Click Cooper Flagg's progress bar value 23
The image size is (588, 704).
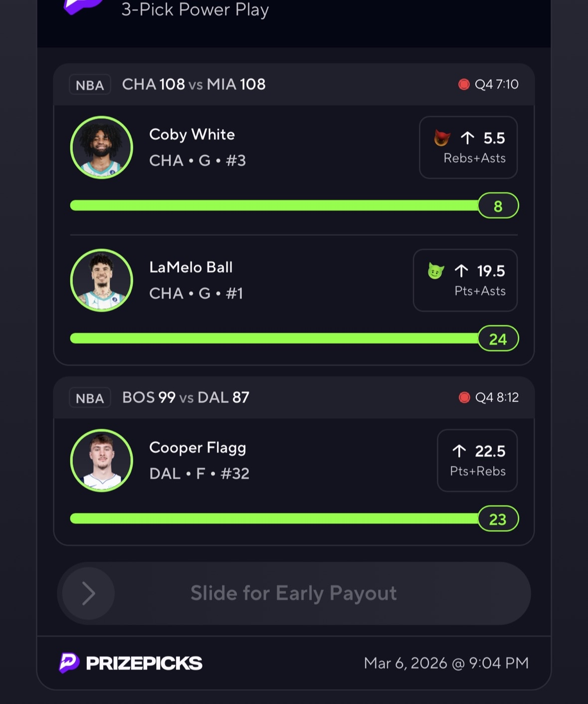click(498, 519)
